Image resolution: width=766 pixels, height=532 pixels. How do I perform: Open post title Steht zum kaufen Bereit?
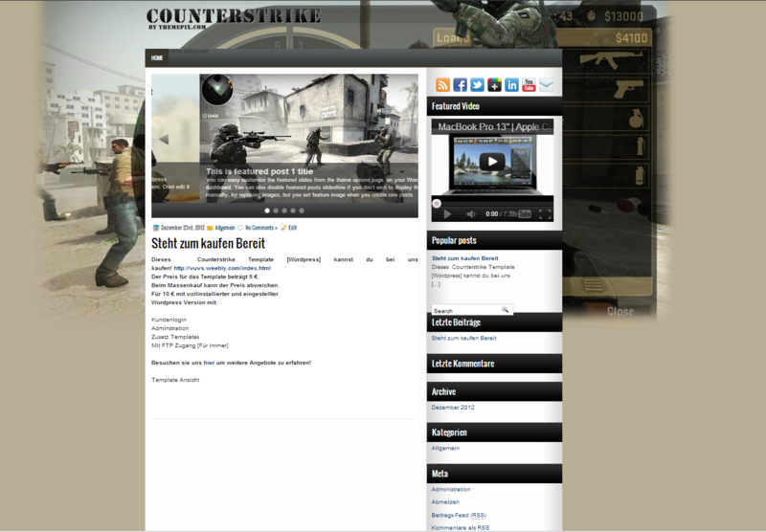tap(208, 243)
